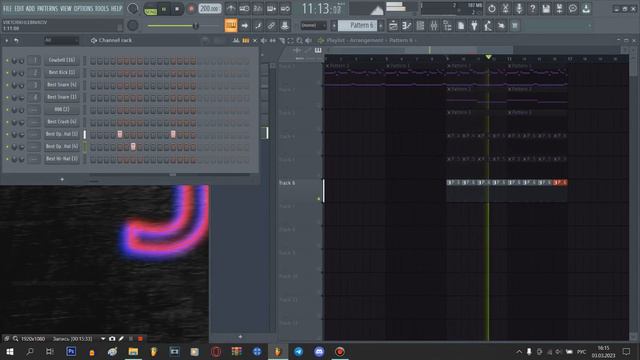
Task: Toggle the orange main snap button
Action: point(231,25)
